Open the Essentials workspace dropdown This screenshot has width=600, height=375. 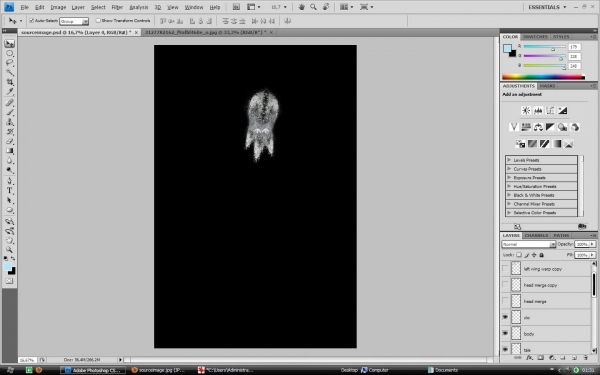tap(547, 7)
